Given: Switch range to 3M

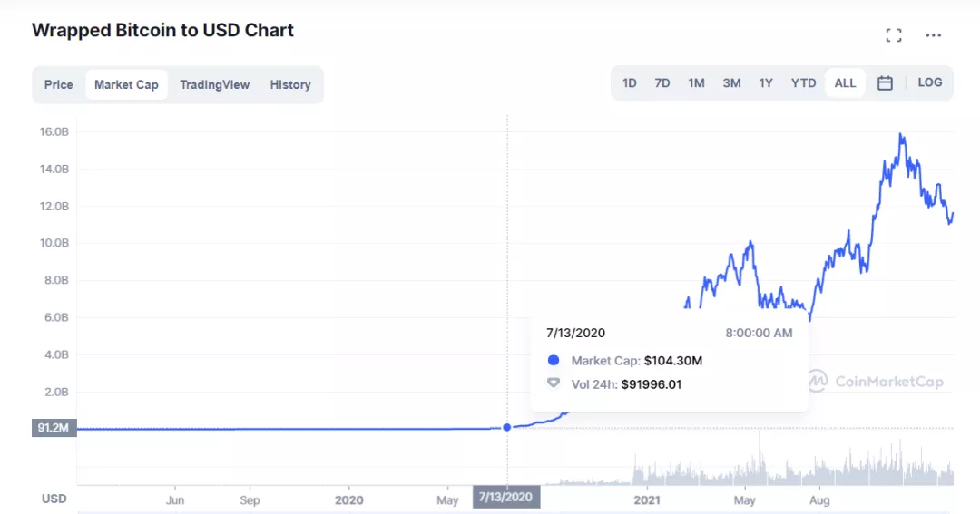Looking at the screenshot, I should click(731, 83).
